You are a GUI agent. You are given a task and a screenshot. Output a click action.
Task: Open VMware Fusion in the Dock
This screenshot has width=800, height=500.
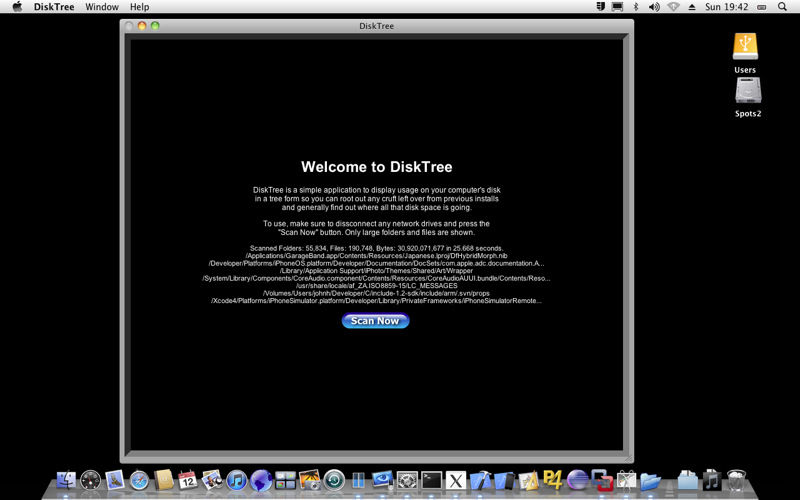point(602,480)
